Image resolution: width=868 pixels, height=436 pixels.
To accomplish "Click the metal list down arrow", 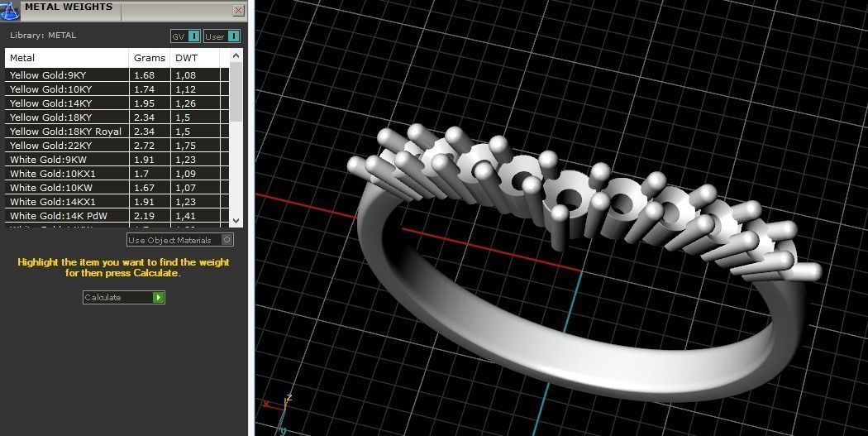I will click(x=236, y=221).
